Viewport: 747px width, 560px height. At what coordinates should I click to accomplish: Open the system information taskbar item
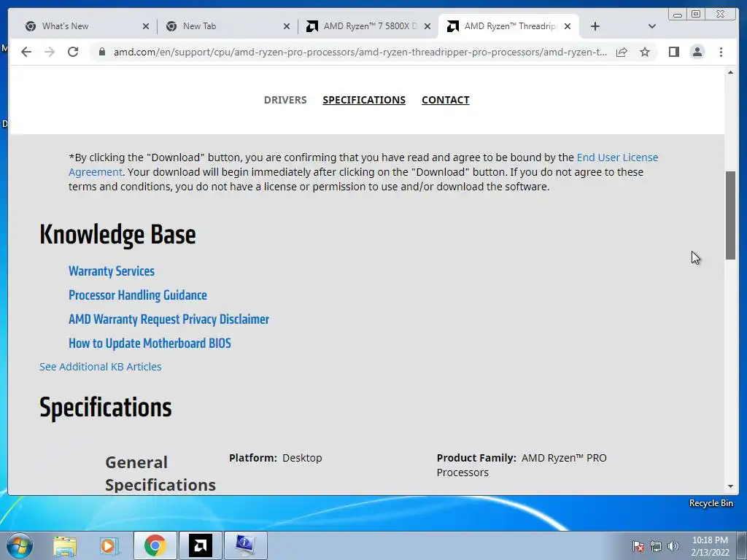click(x=245, y=545)
